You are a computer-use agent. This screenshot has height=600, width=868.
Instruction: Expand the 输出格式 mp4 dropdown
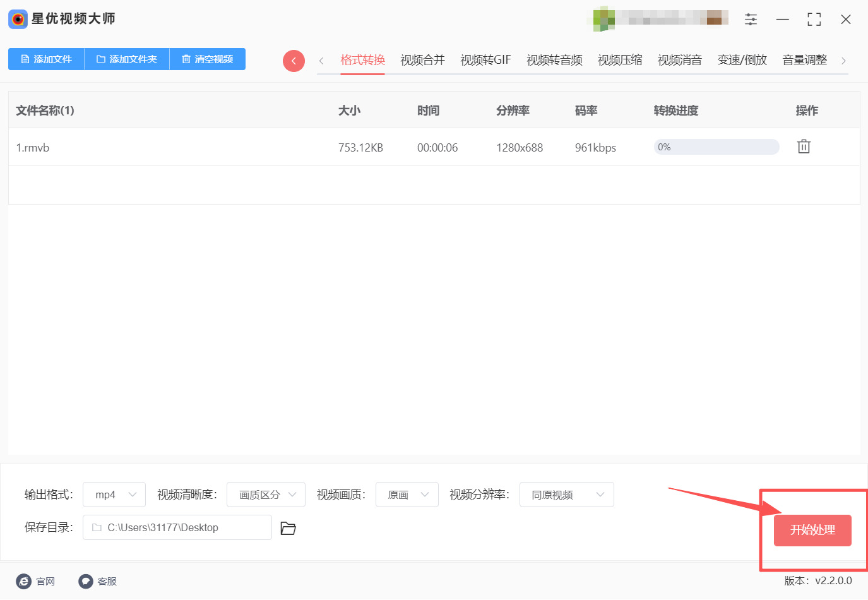point(114,495)
